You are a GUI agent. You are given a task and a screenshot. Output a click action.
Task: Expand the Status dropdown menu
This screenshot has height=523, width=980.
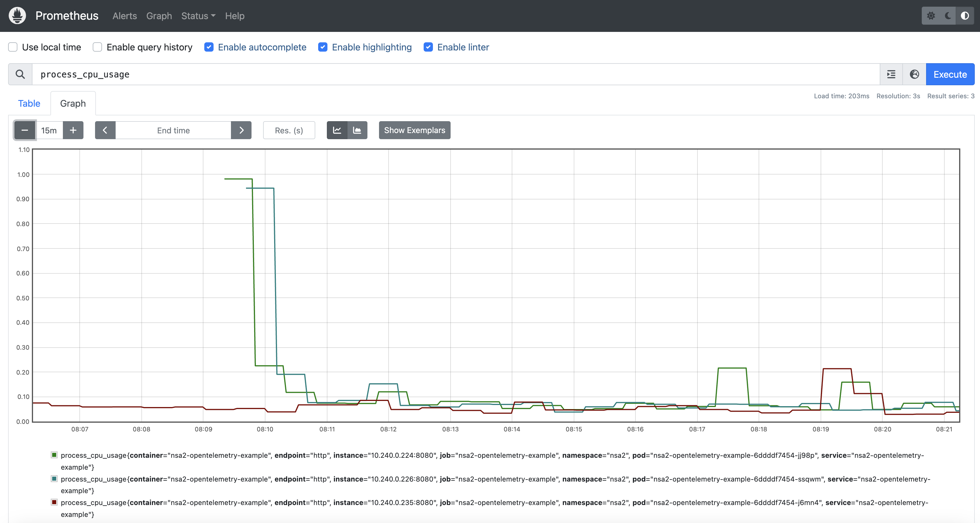198,16
